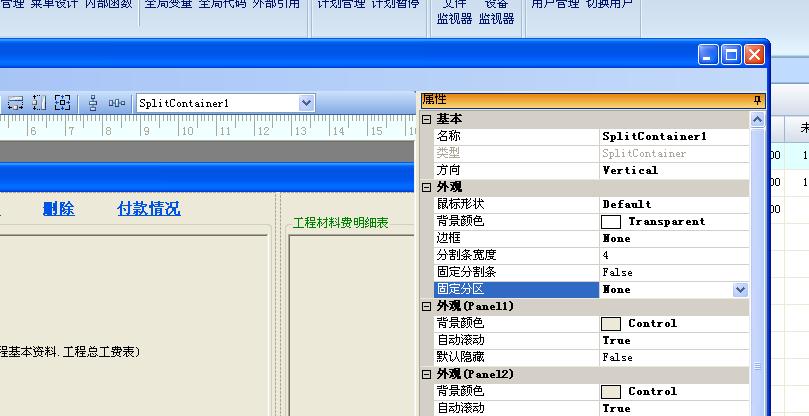Open the 固定分区 None dropdown arrow
This screenshot has height=416, width=809.
click(x=740, y=289)
